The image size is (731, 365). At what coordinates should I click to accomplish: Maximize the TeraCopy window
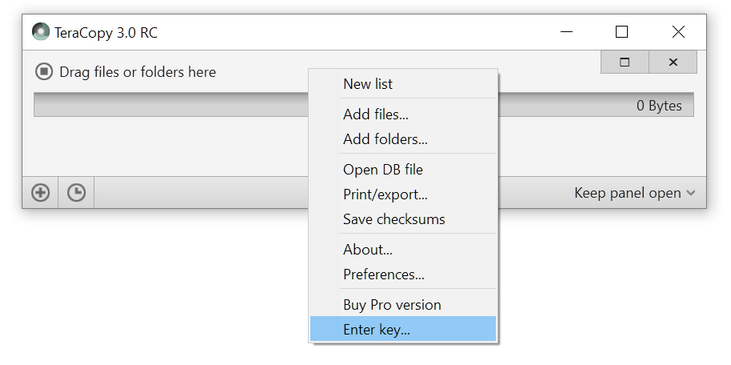click(x=621, y=32)
